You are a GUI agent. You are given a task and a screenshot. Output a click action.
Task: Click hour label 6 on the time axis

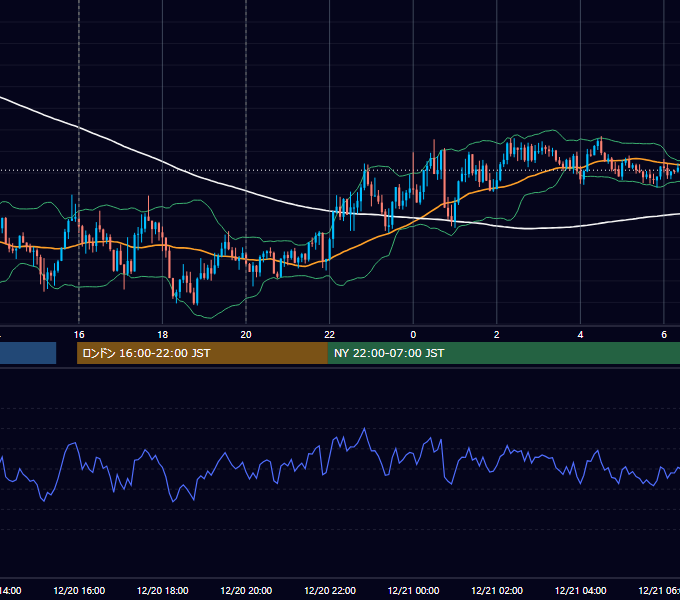[x=664, y=335]
